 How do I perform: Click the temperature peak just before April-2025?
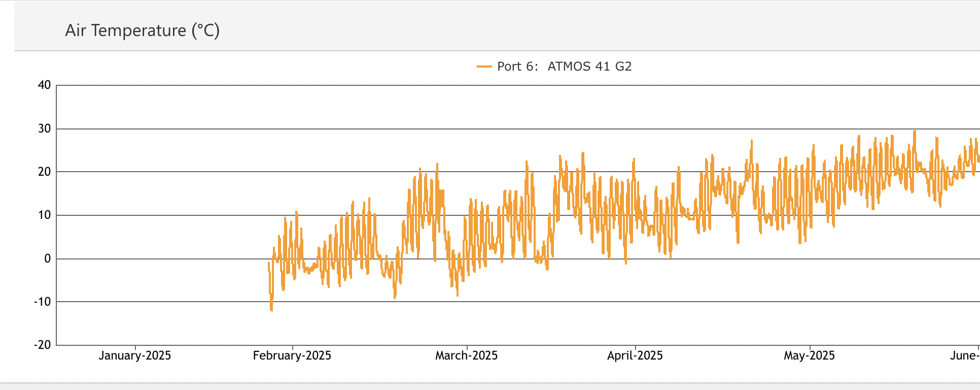[x=634, y=160]
